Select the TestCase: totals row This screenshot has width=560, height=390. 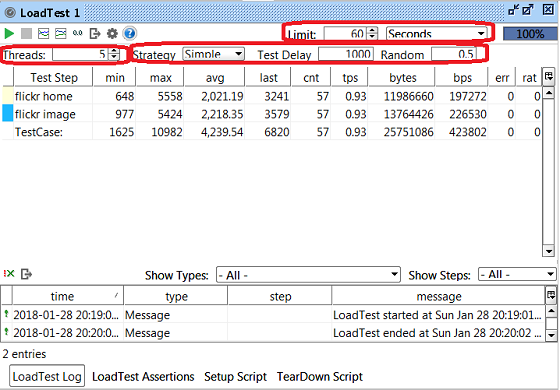click(271, 132)
